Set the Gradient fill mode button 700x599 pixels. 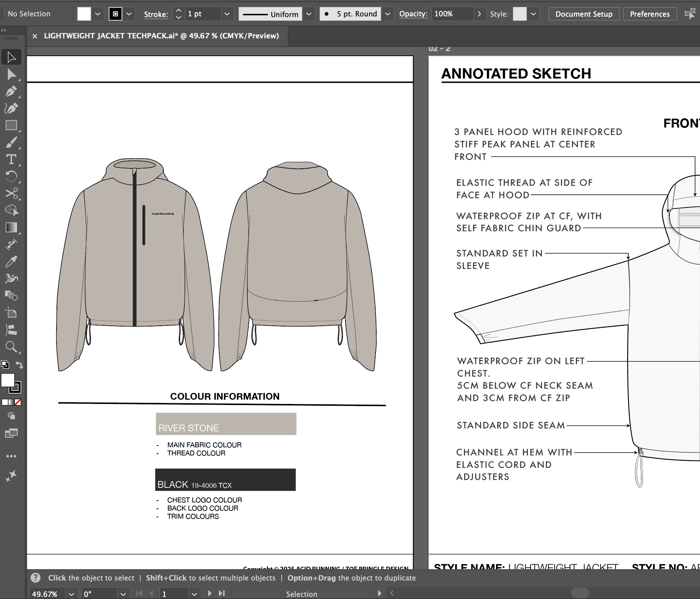11,402
